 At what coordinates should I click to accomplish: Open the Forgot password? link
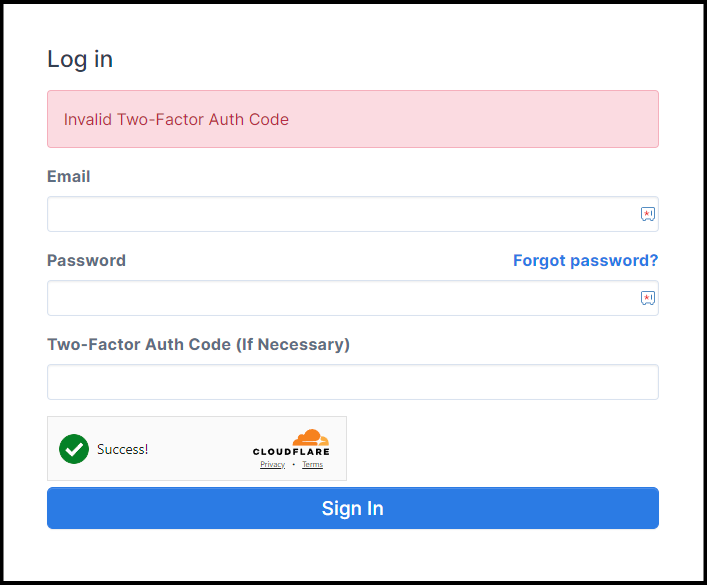(585, 260)
